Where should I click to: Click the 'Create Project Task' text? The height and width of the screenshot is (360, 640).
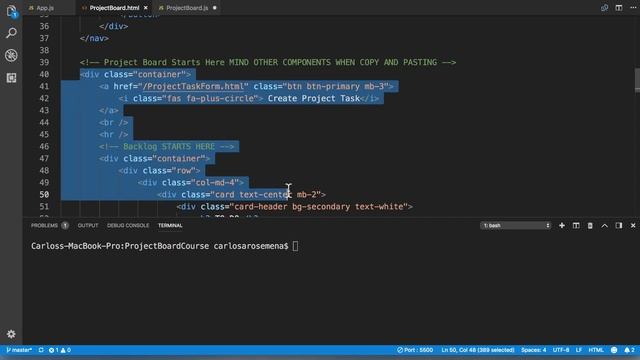pos(314,98)
